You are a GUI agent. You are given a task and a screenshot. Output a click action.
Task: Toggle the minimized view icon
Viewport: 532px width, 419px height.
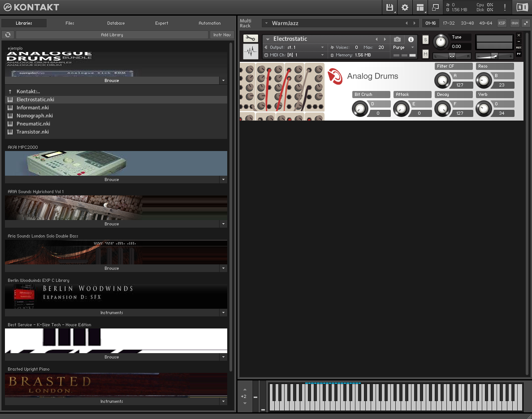point(435,7)
